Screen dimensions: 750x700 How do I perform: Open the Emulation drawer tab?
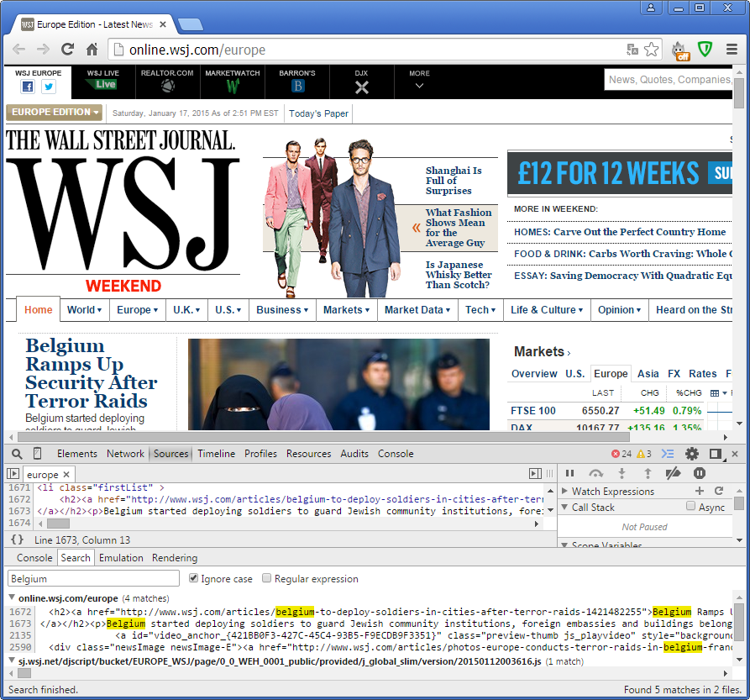coord(121,558)
